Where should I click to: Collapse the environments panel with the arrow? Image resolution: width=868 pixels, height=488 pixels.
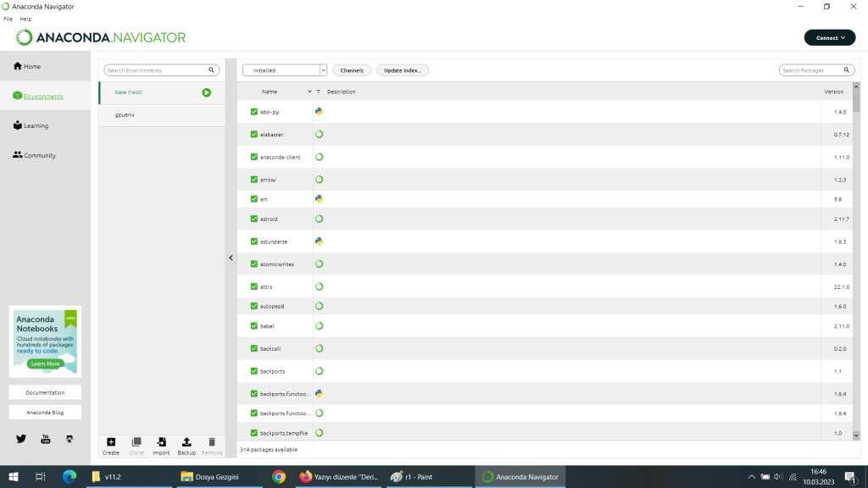231,258
